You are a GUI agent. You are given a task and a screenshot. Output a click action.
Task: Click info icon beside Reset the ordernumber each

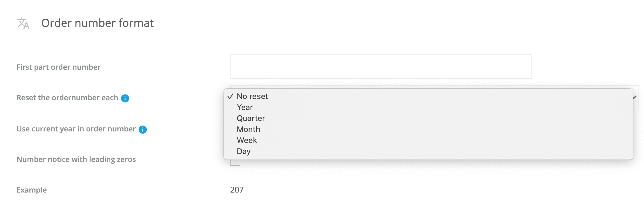[x=125, y=98]
